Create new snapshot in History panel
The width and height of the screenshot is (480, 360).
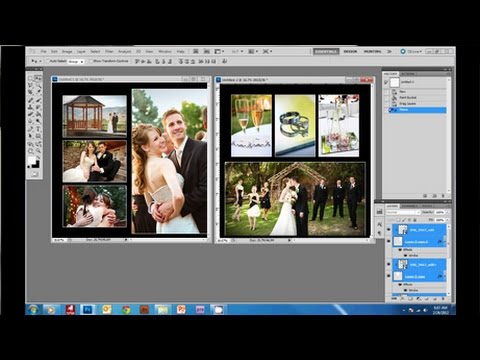434,196
